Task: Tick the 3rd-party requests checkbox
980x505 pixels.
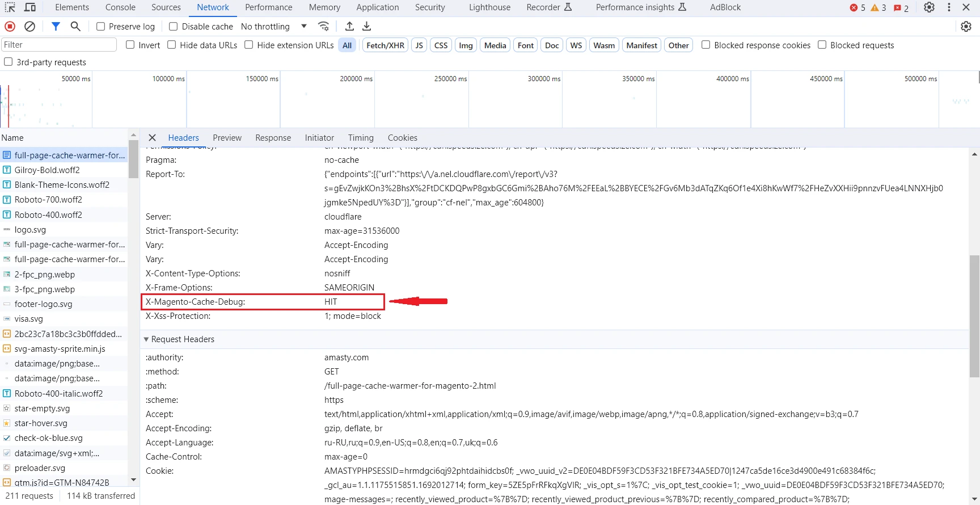Action: [9, 62]
